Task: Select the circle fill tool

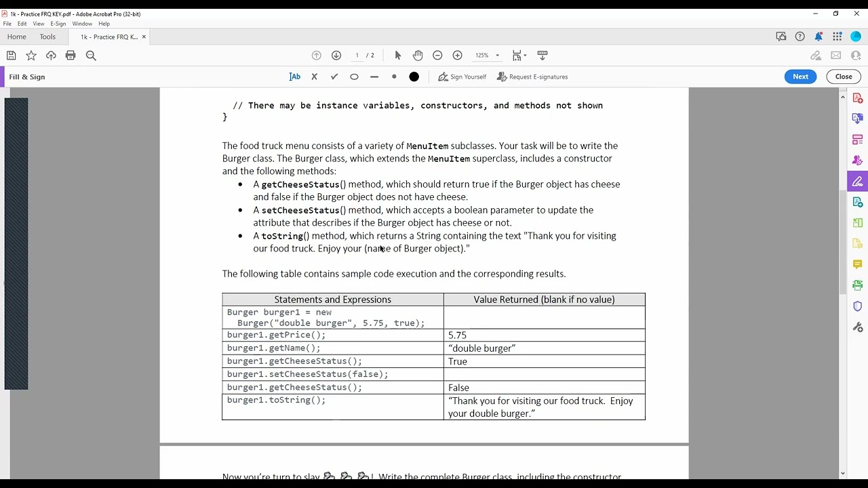Action: pyautogui.click(x=354, y=77)
